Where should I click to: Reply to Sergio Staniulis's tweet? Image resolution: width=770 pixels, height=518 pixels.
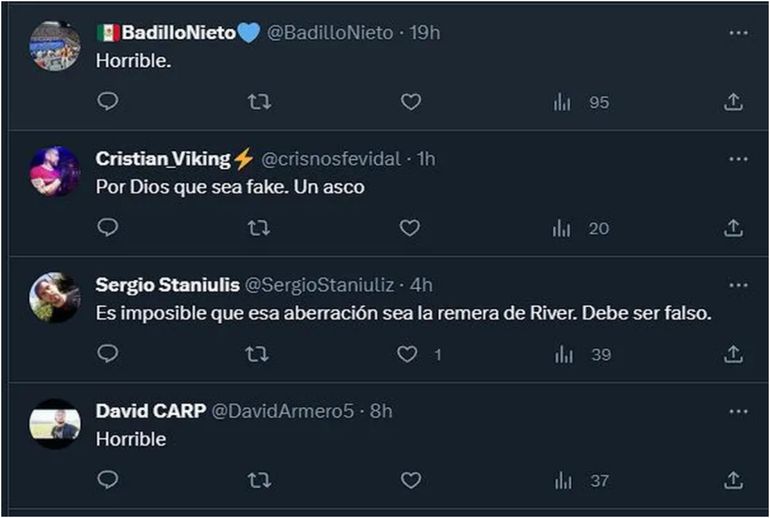click(x=108, y=354)
